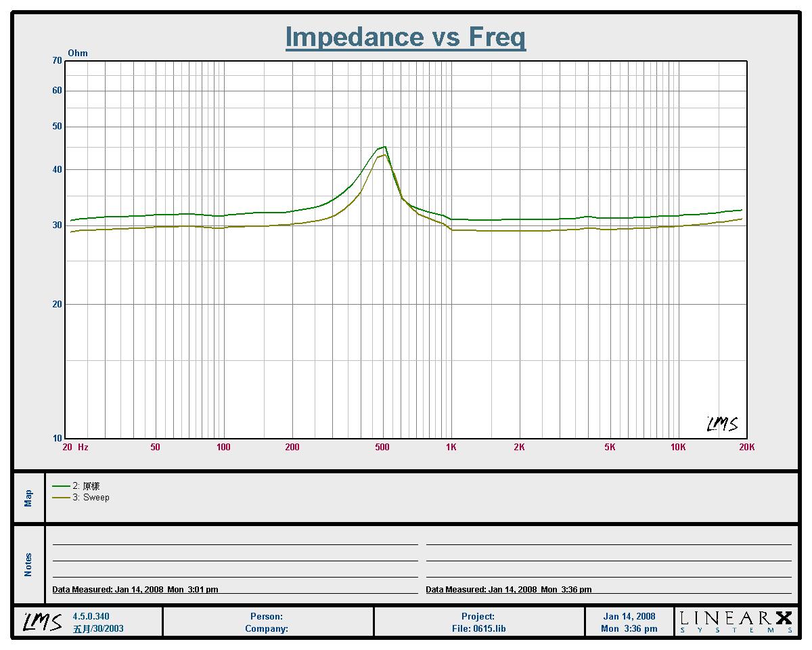Click the 'File: 0615.lib' text
Image resolution: width=812 pixels, height=650 pixels.
pyautogui.click(x=478, y=628)
